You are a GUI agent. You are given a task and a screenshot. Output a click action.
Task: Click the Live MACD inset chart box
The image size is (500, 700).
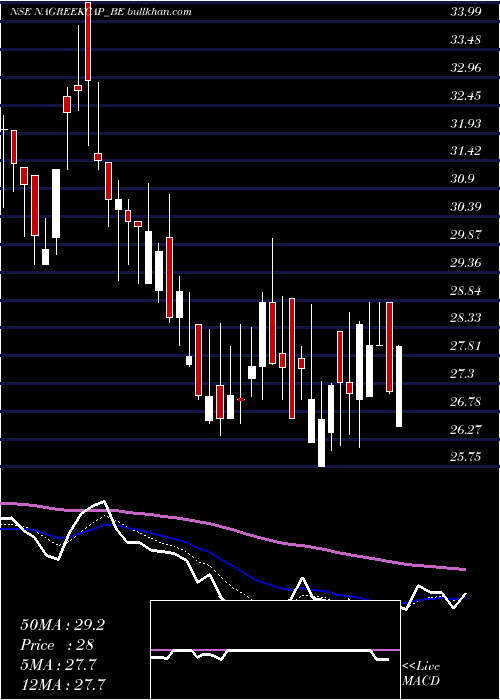[x=275, y=650]
